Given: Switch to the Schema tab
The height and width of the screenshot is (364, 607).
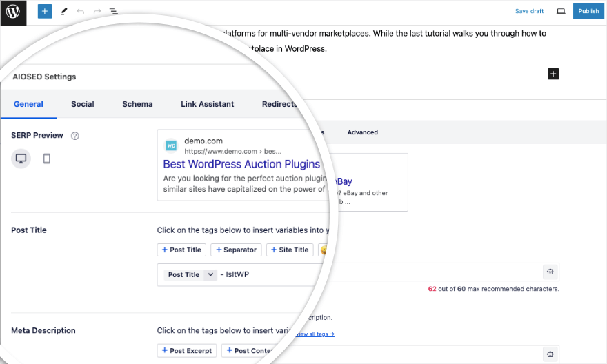Looking at the screenshot, I should click(137, 104).
